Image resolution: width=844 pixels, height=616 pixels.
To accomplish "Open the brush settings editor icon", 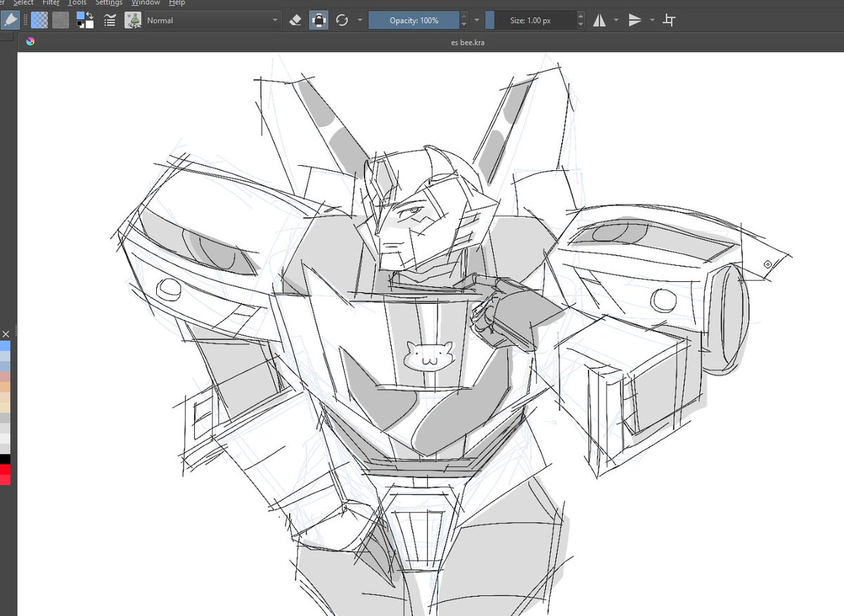I will 110,20.
